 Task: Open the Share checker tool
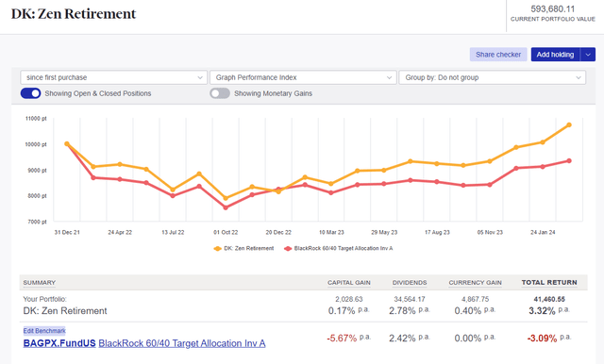(x=498, y=55)
